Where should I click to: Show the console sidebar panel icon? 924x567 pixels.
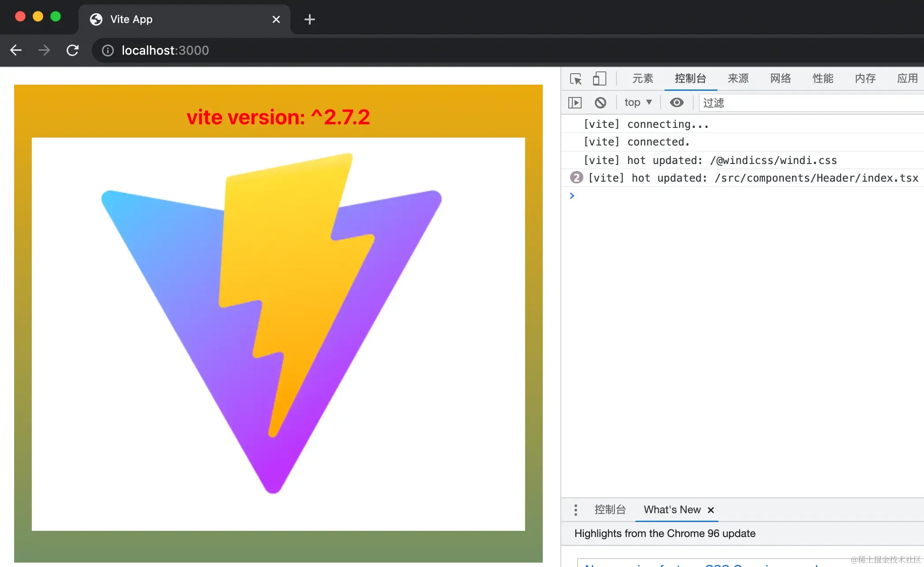click(575, 103)
